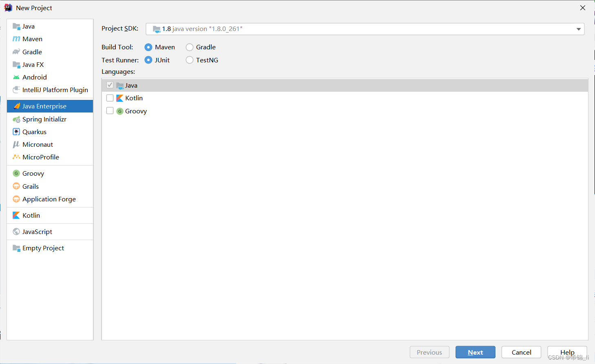Click the Java Enterprise icon
The image size is (595, 364).
tap(16, 106)
